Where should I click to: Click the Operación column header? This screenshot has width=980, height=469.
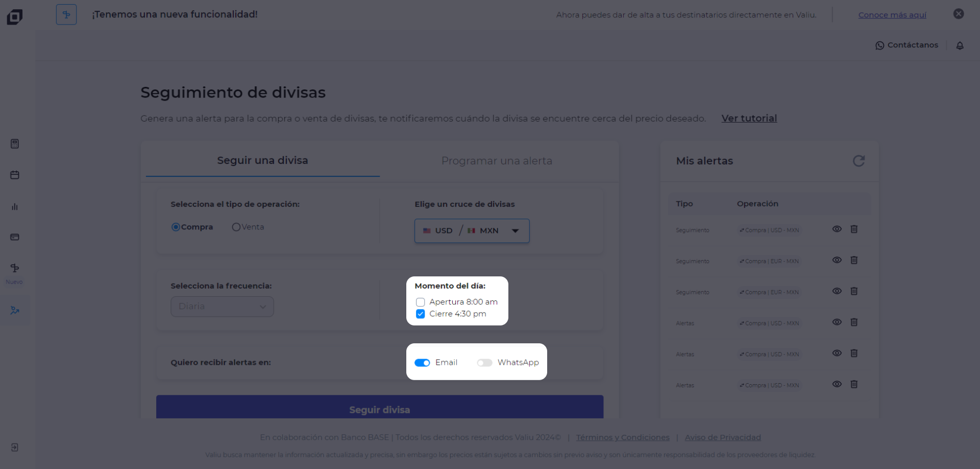[x=757, y=204]
